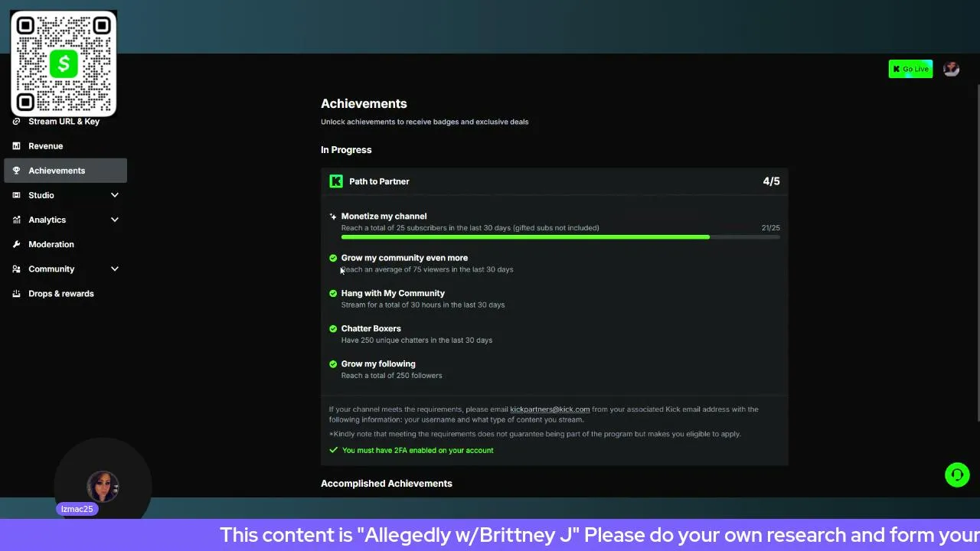Click the kickpartners@kick.com email link
Viewport: 980px width, 551px height.
[550, 409]
